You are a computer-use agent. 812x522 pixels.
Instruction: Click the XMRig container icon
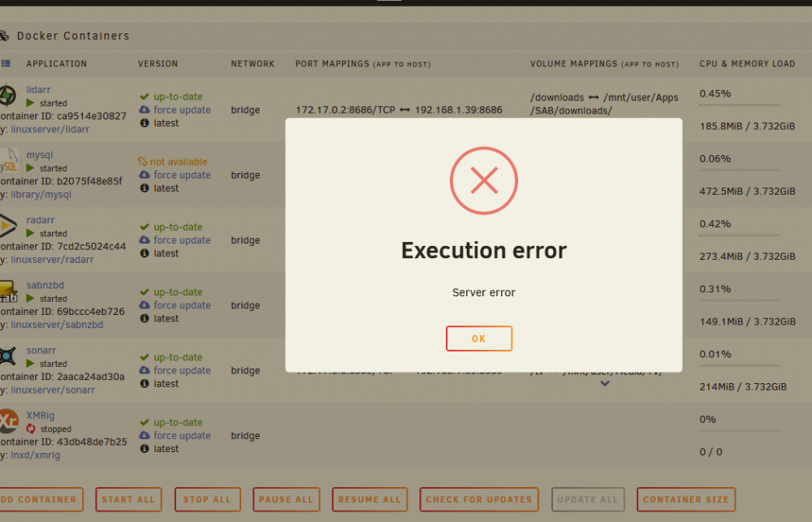[9, 421]
